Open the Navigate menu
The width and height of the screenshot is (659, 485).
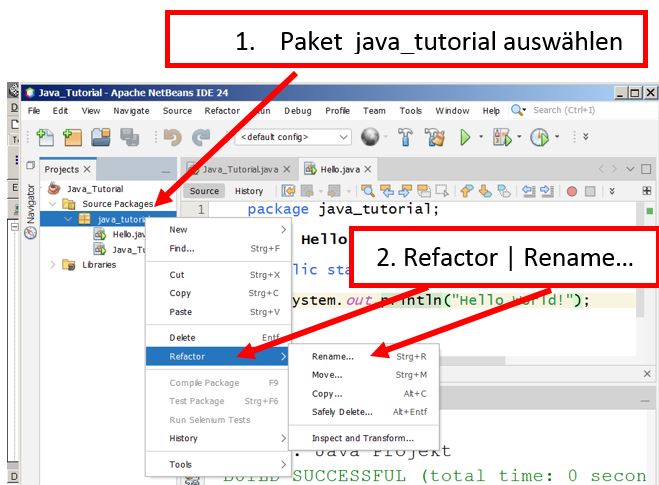pos(131,111)
